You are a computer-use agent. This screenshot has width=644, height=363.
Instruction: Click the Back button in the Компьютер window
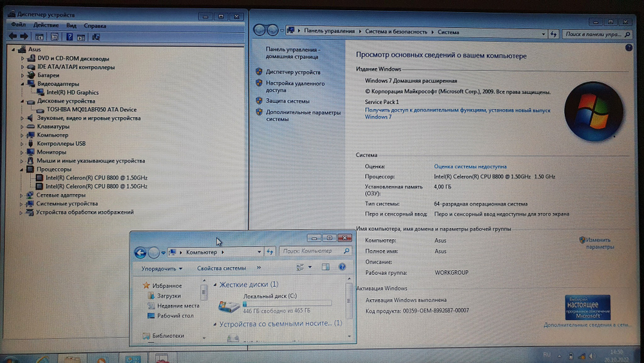coord(140,252)
